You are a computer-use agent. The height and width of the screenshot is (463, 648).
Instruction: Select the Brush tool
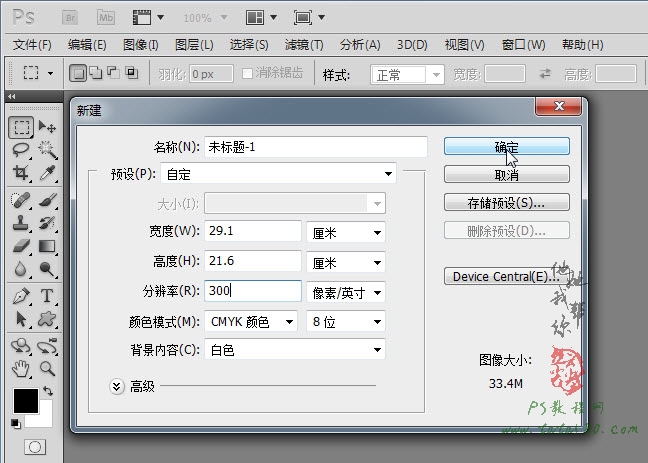[x=47, y=200]
